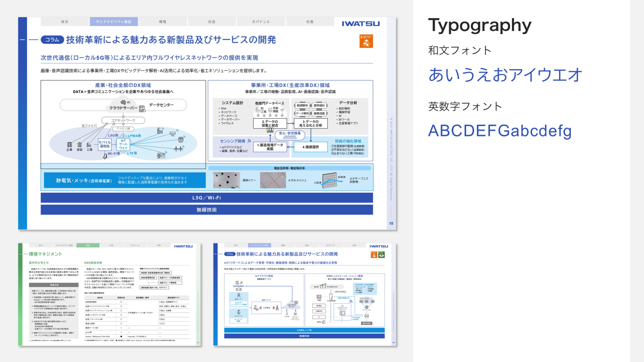
Task: Click the orange SDG icon on bottom-right slide
Action: (374, 255)
